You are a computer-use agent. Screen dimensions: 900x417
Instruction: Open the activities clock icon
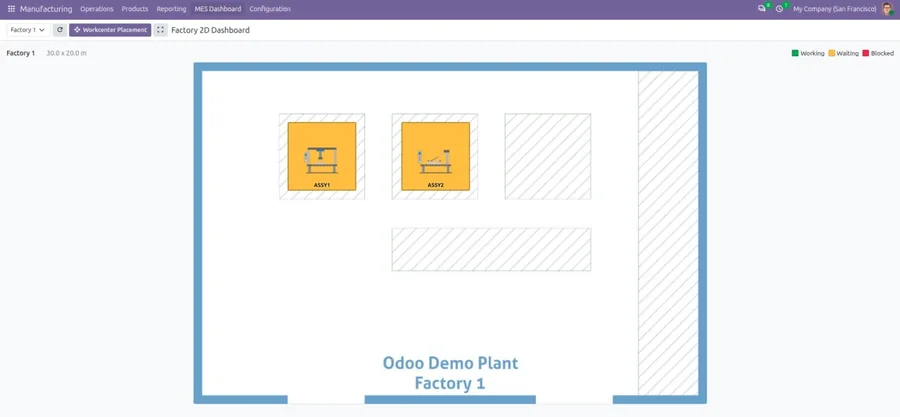coord(779,9)
